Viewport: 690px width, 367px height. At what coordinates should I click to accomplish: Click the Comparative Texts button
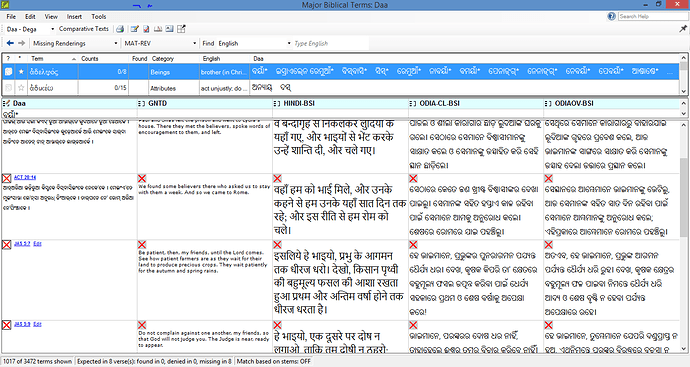point(84,29)
